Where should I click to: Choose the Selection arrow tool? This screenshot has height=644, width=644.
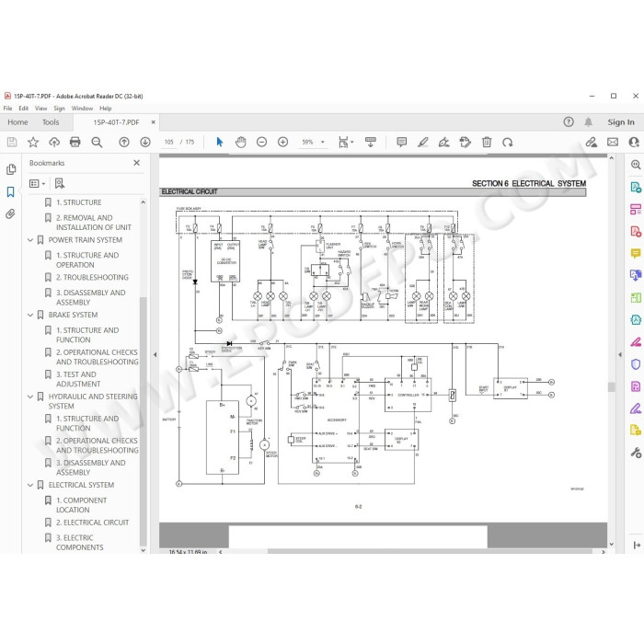pyautogui.click(x=220, y=142)
